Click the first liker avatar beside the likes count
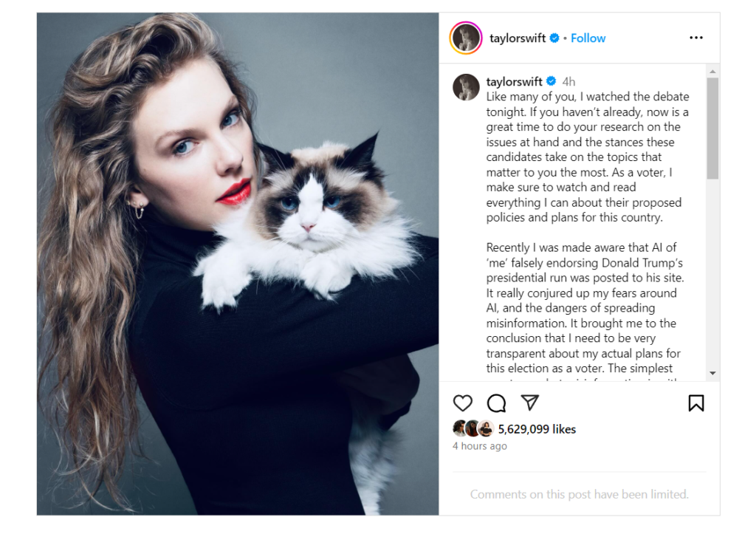Image resolution: width=756 pixels, height=534 pixels. click(x=460, y=428)
